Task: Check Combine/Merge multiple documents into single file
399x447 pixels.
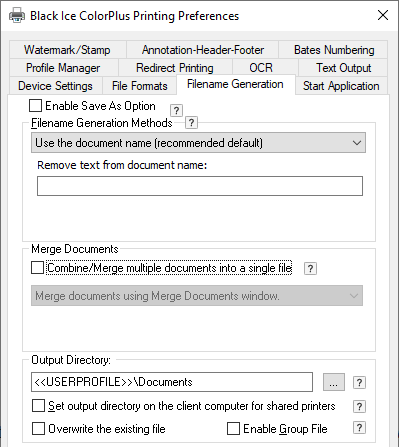Action: point(37,268)
